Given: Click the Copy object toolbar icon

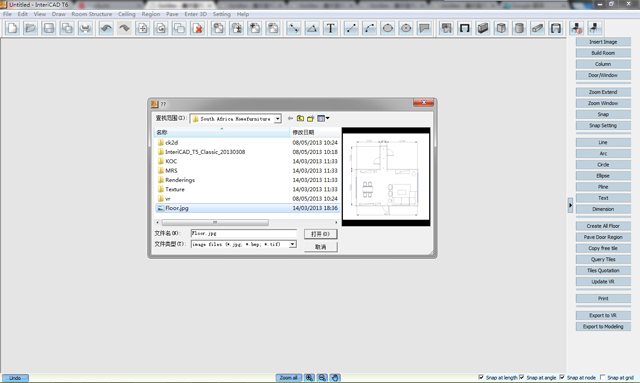Looking at the screenshot, I should [179, 28].
